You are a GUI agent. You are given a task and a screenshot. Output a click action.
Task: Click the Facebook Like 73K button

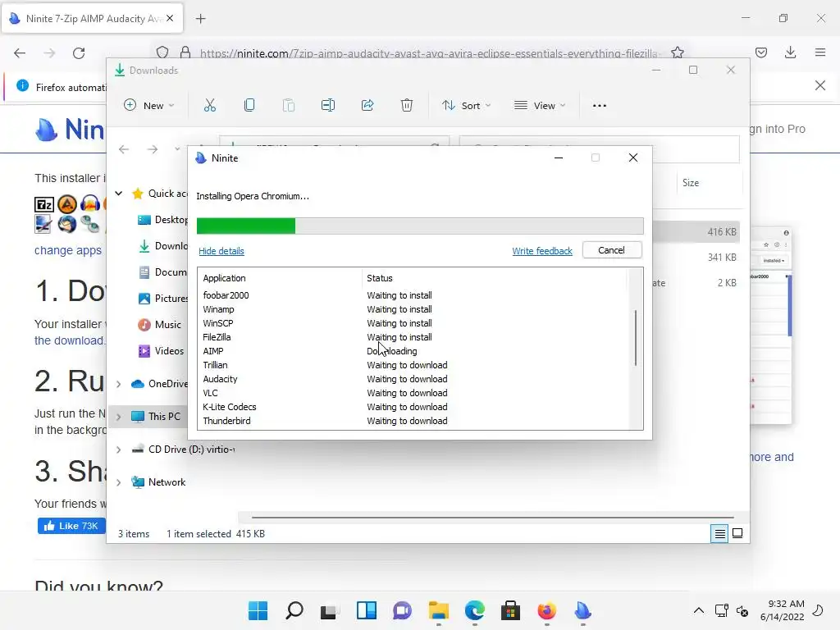[71, 526]
